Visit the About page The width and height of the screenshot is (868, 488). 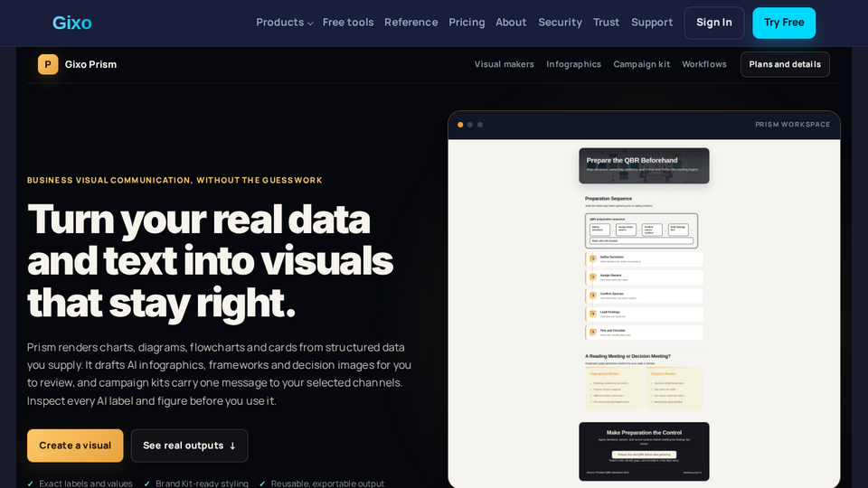pos(510,23)
